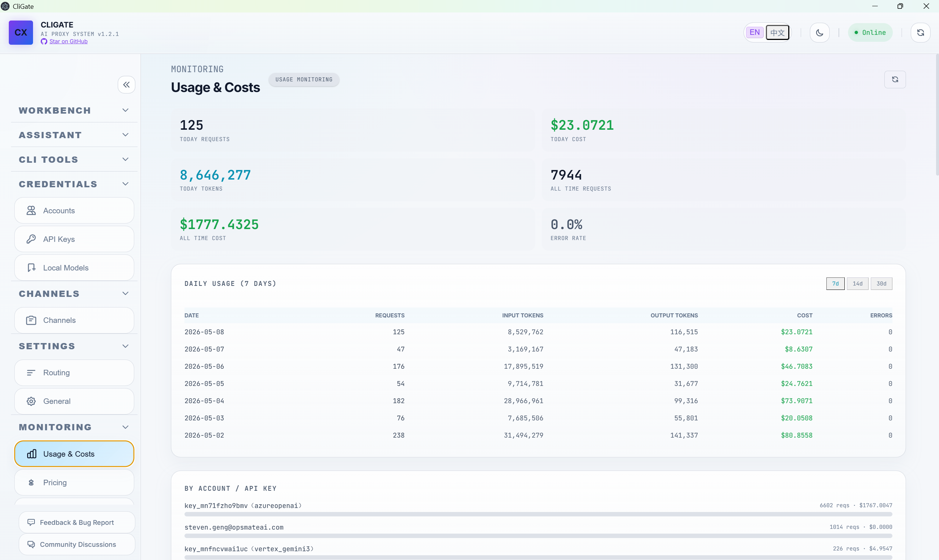Open the Local Models page
This screenshot has height=560, width=939.
[74, 268]
